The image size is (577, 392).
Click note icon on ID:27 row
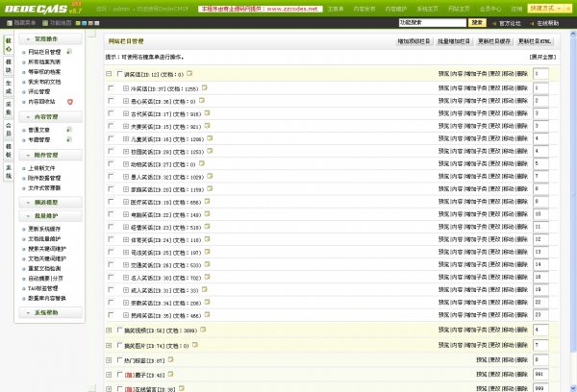[x=202, y=163]
